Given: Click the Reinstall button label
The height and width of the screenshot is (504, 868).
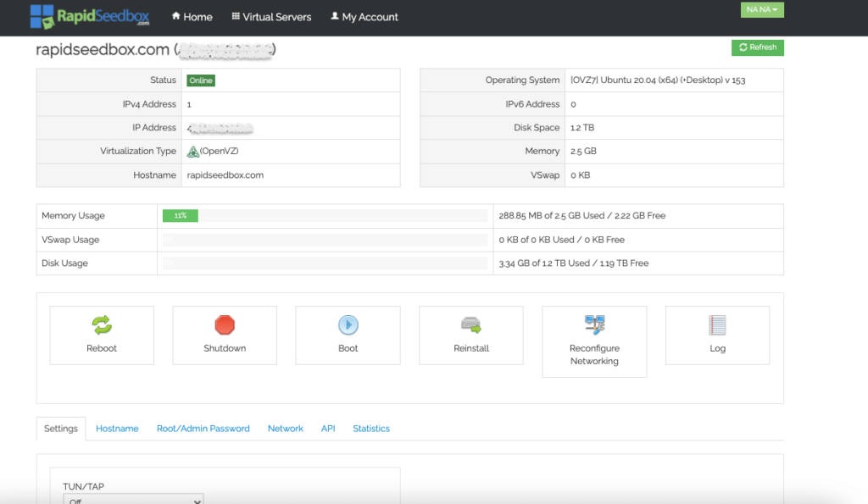Looking at the screenshot, I should 471,348.
